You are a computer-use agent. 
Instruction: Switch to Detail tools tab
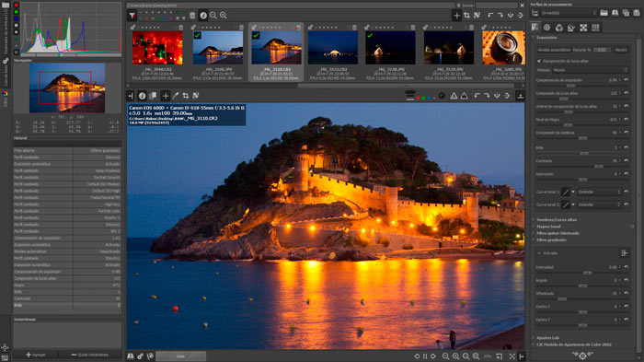click(547, 28)
